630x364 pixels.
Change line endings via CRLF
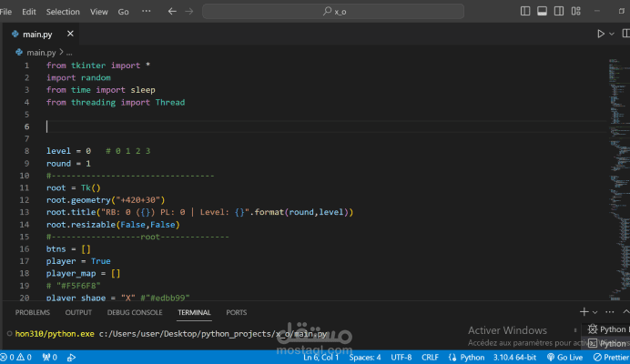coord(430,357)
